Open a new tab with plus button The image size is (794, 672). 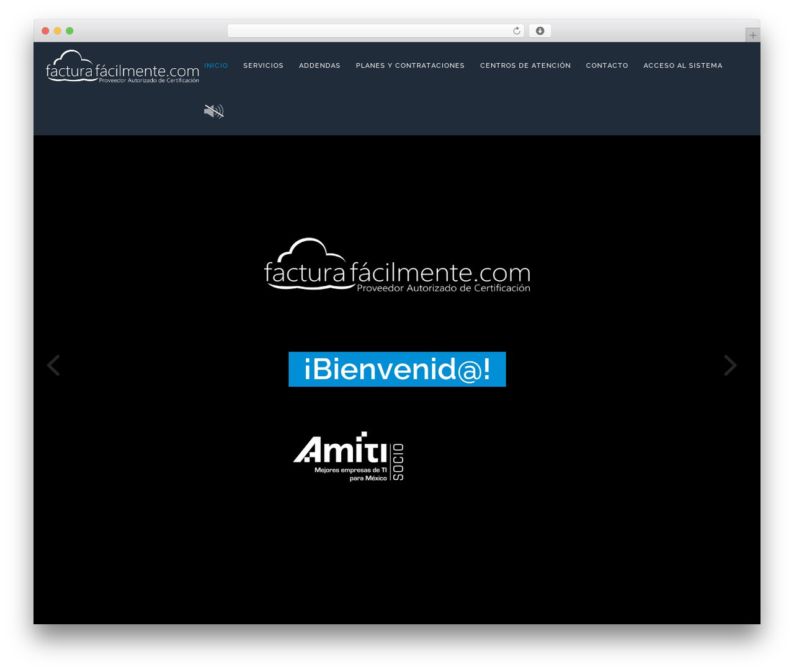coord(752,35)
